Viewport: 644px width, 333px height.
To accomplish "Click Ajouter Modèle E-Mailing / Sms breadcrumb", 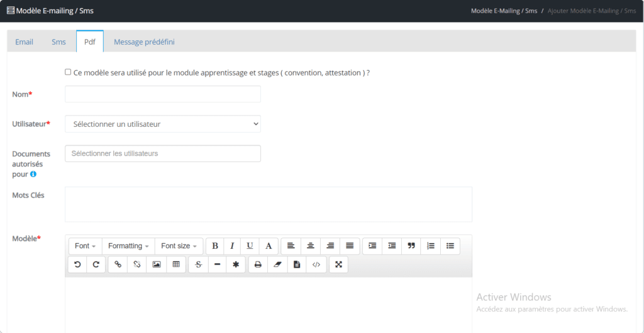I will (592, 11).
